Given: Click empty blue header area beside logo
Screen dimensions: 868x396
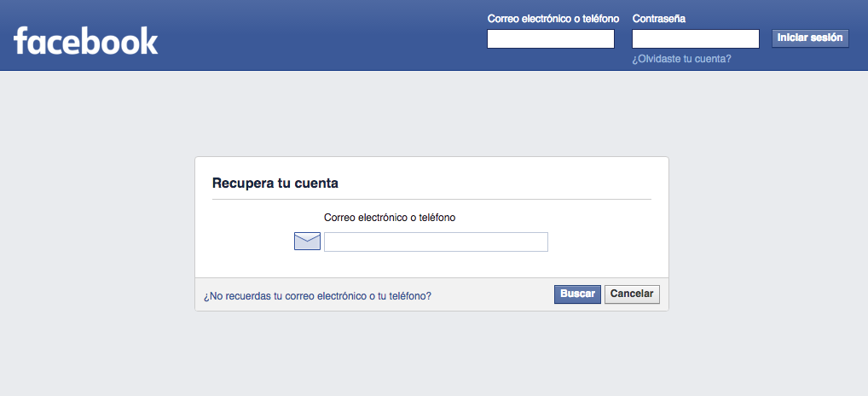Looking at the screenshot, I should tap(321, 36).
